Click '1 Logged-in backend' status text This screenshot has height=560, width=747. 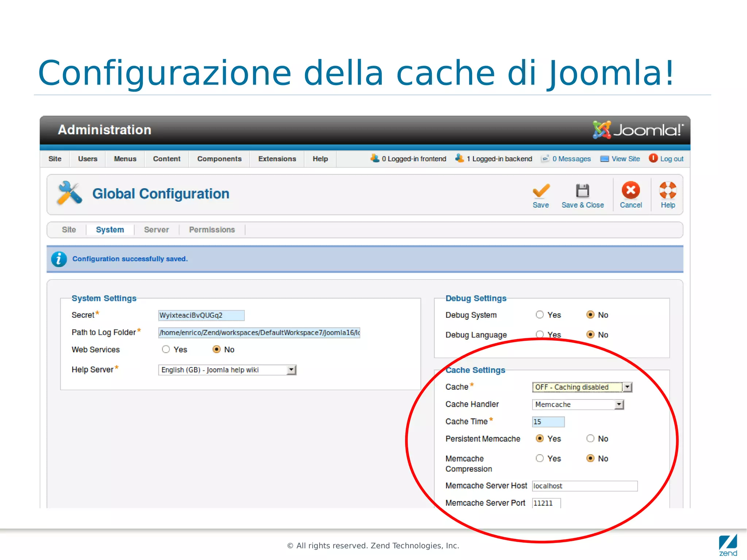click(x=499, y=159)
